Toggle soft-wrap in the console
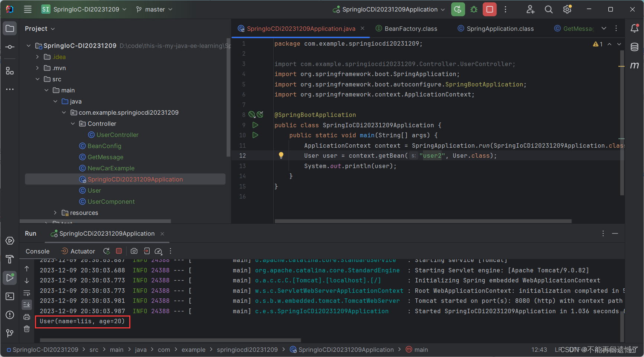 [x=27, y=293]
